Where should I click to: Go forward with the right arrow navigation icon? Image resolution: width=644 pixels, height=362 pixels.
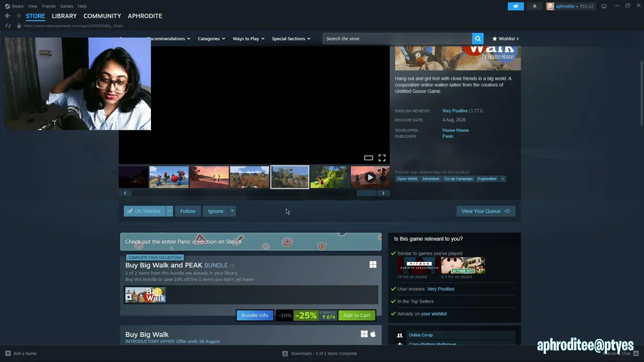[18, 16]
